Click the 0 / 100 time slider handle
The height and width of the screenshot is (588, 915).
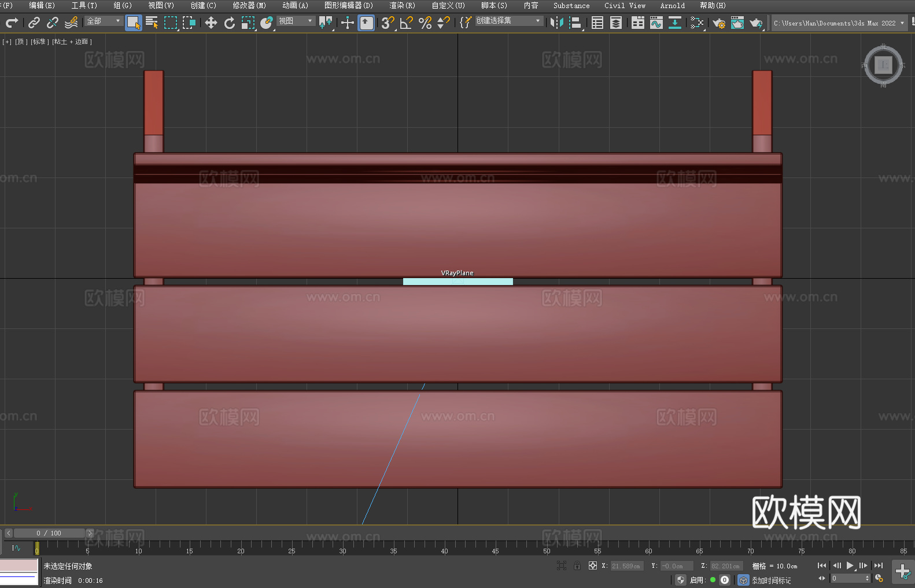point(49,533)
